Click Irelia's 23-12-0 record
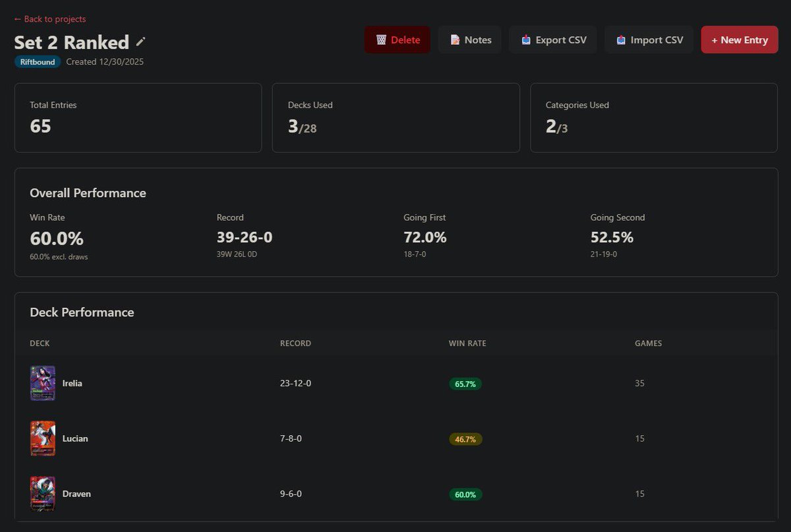The image size is (791, 532). click(x=295, y=383)
